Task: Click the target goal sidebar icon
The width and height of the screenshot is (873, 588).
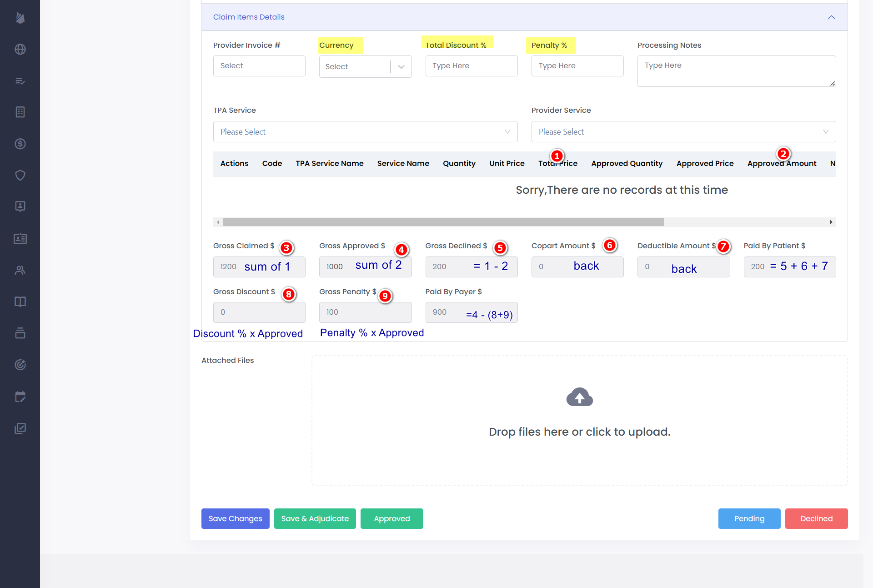Action: click(x=20, y=365)
